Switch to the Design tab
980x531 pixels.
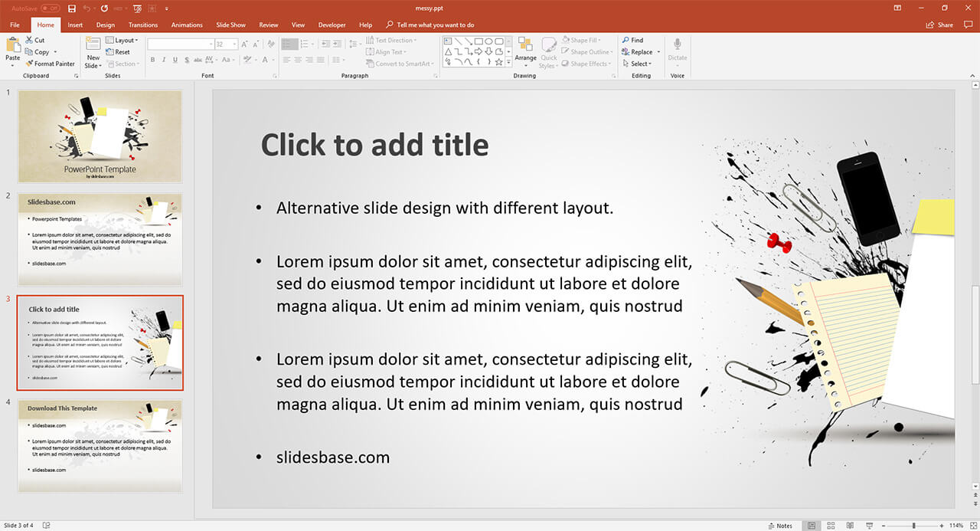coord(106,25)
